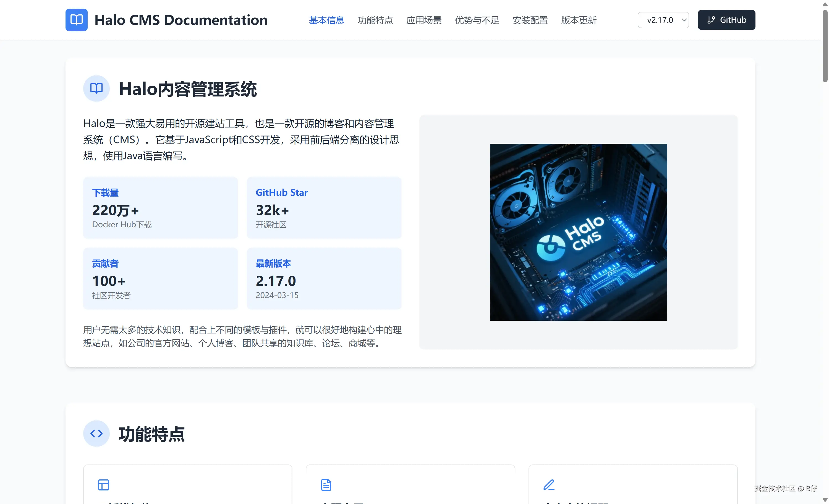
Task: Click the Halo CMS Documentation title
Action: [181, 20]
